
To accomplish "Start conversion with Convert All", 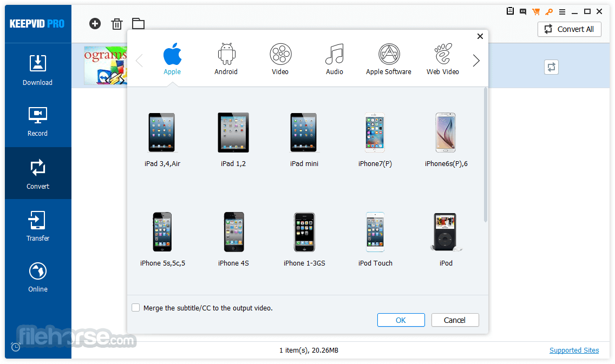I will (x=569, y=29).
